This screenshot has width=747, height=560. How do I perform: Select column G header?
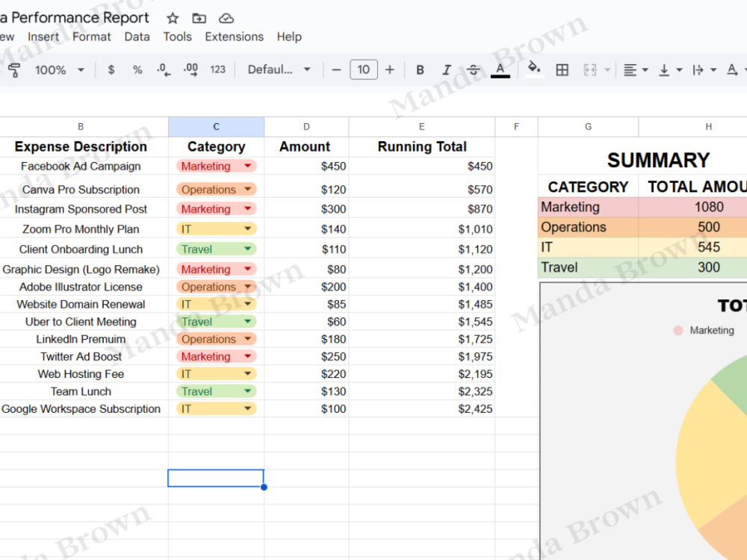[589, 127]
